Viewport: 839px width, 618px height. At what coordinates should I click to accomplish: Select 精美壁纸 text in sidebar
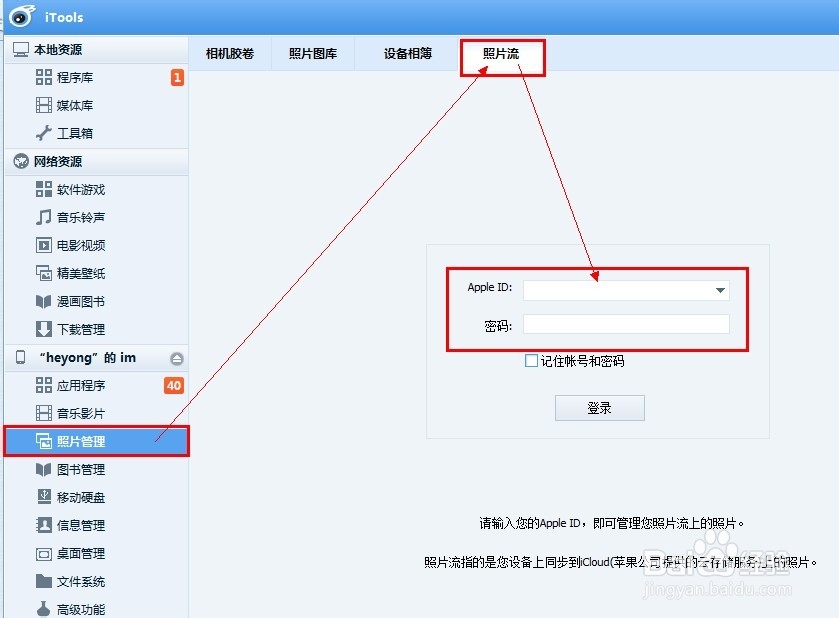point(81,273)
